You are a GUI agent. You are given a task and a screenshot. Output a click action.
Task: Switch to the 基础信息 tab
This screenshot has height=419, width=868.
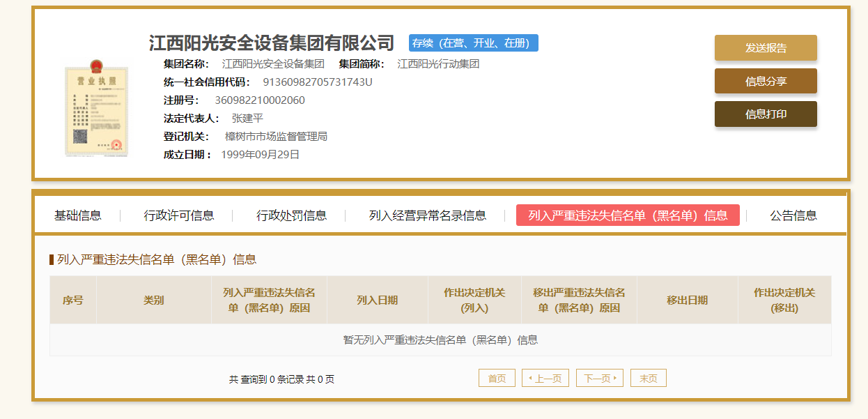coord(78,215)
